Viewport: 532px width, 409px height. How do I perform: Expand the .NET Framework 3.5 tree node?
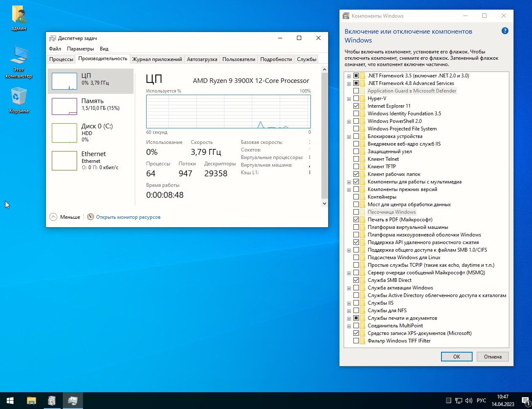(349, 76)
